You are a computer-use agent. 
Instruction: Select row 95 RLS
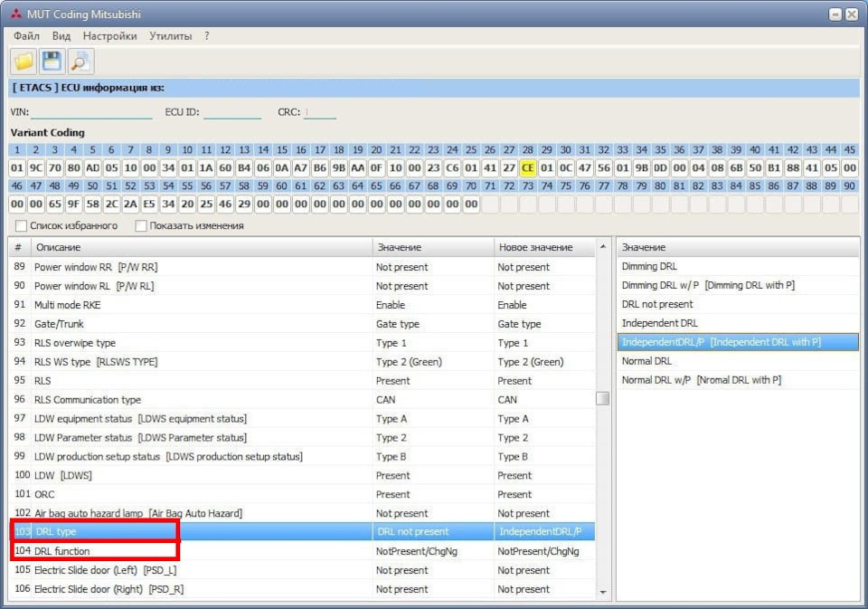click(302, 381)
